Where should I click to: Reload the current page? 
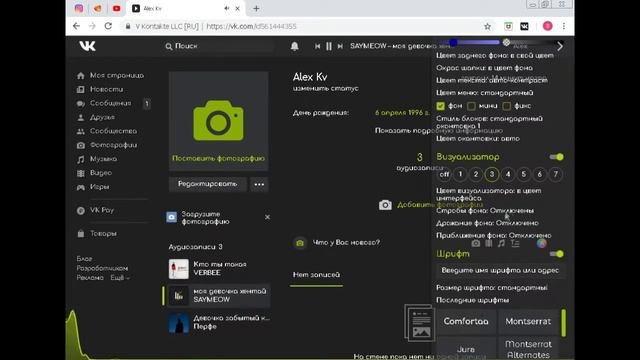pos(108,26)
